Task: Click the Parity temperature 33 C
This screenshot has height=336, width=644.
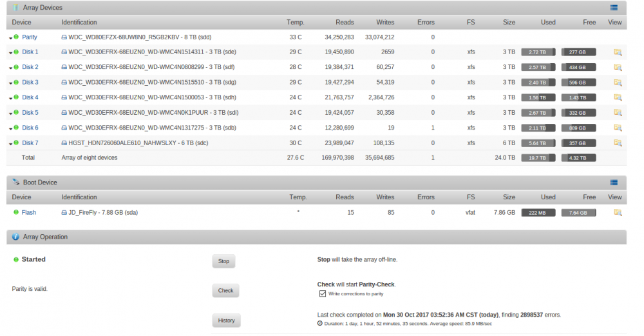Action: pyautogui.click(x=296, y=37)
